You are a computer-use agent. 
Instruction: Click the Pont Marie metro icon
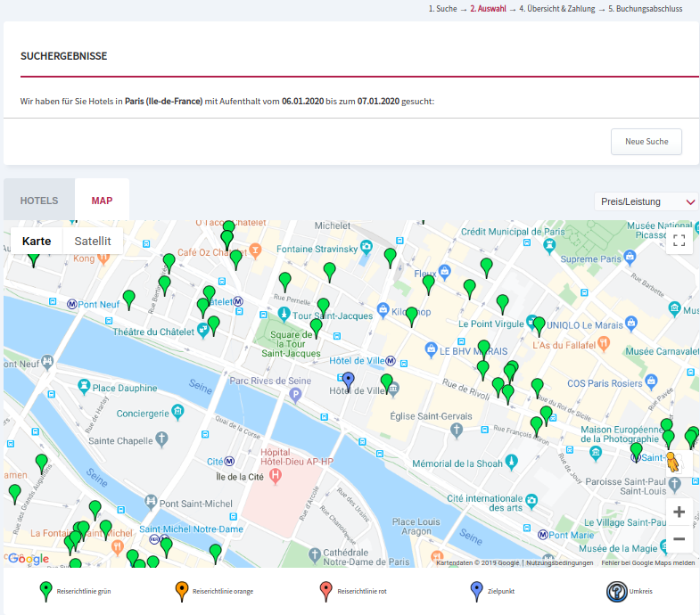[543, 535]
